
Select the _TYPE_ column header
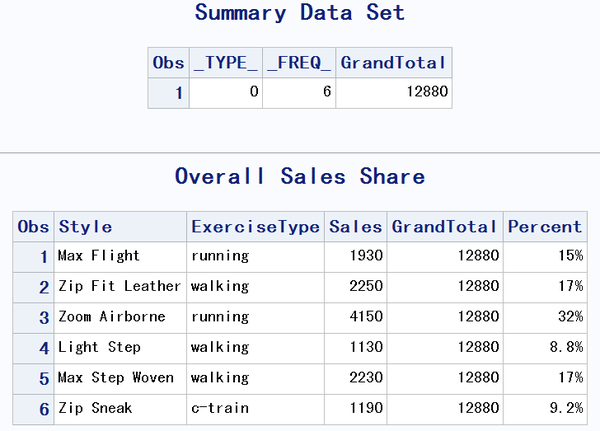[x=225, y=62]
